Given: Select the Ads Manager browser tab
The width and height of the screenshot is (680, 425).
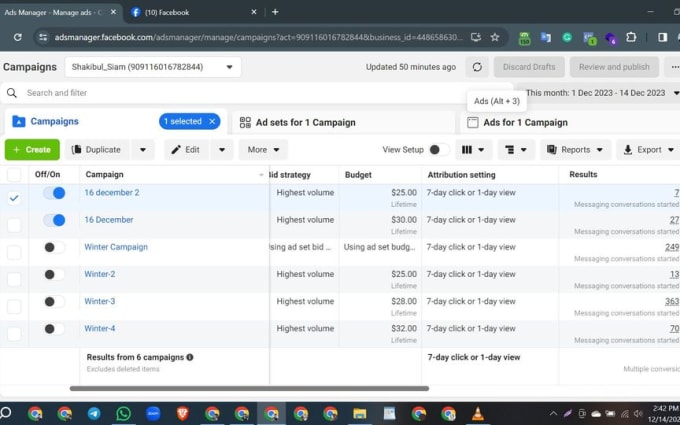Looking at the screenshot, I should [x=60, y=12].
